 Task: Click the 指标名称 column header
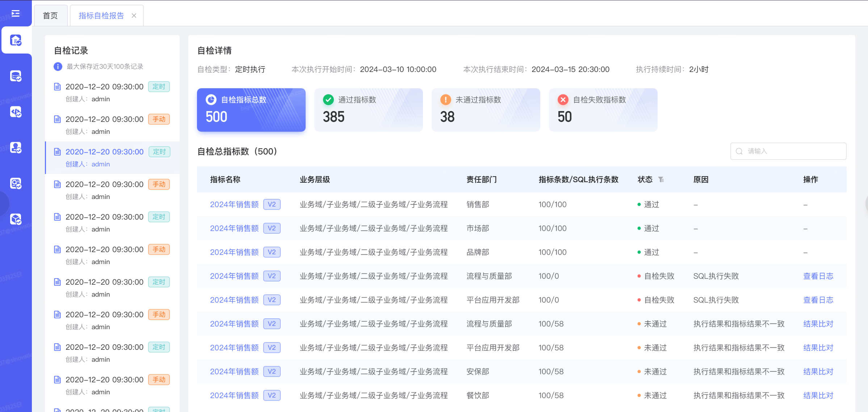tap(225, 179)
